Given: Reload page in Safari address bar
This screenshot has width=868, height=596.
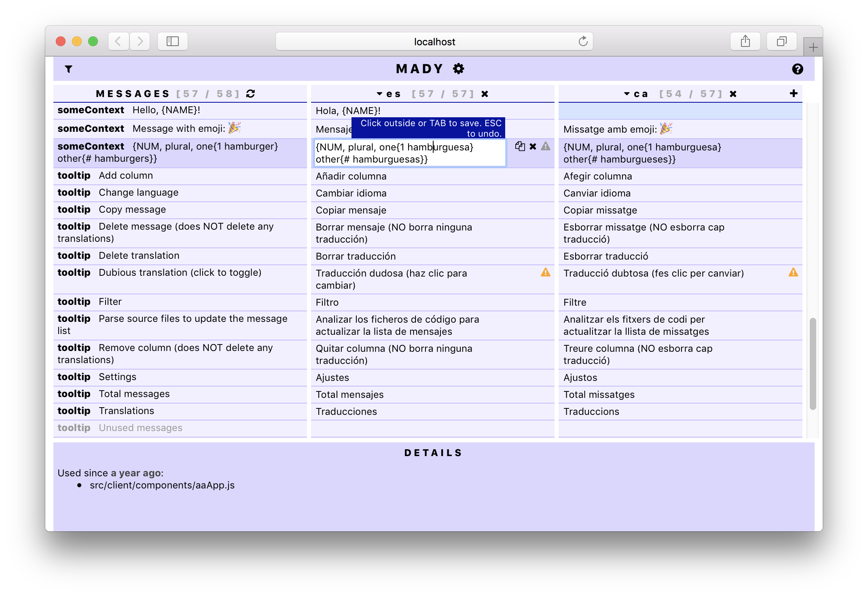Looking at the screenshot, I should coord(583,41).
